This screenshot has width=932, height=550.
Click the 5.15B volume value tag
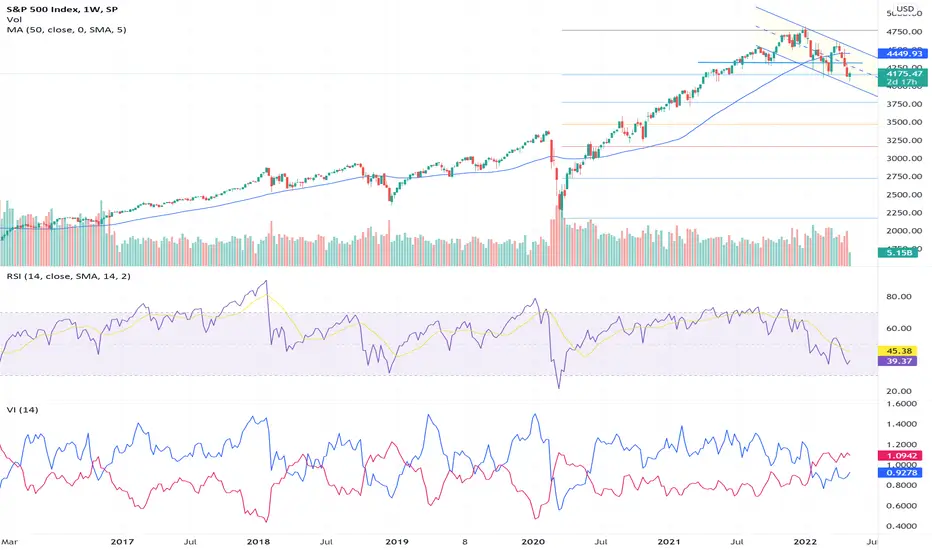[898, 253]
